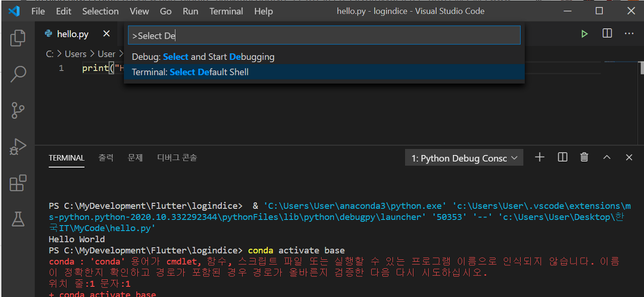Click the editor vertical scrollbar
644x297 pixels.
click(x=641, y=68)
